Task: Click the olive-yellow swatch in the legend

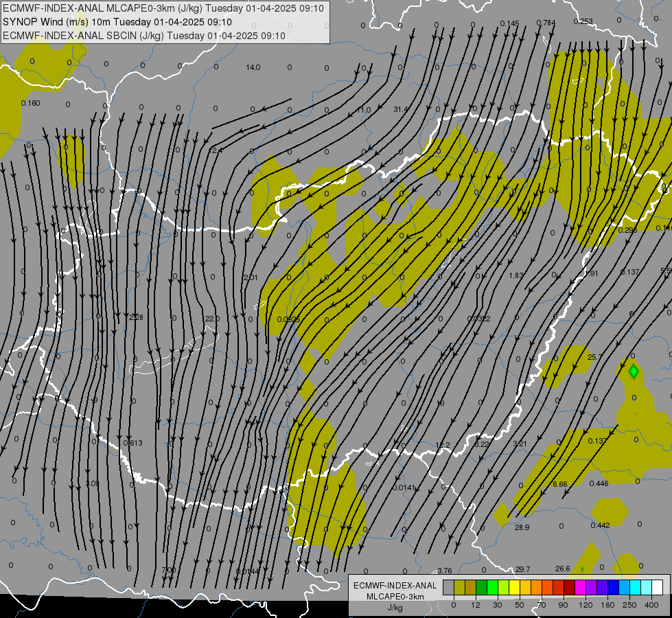Action: click(459, 587)
